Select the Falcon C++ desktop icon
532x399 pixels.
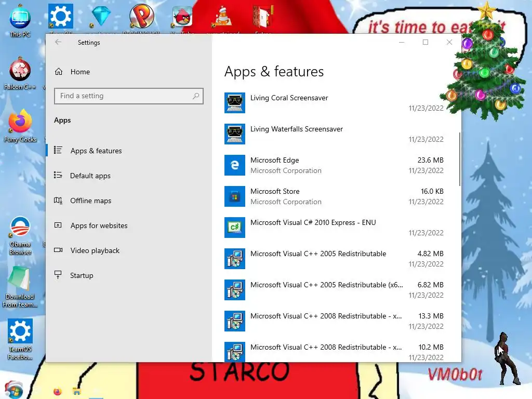[x=20, y=74]
